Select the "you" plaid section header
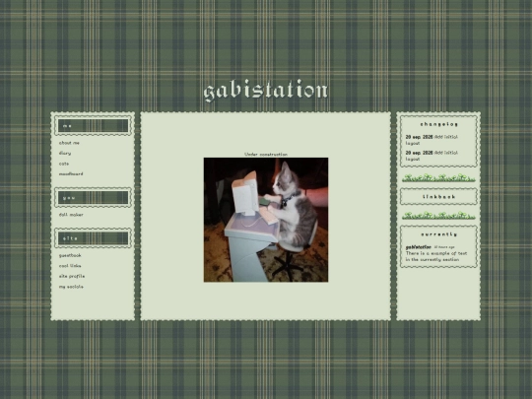This screenshot has height=399, width=532. coord(93,197)
